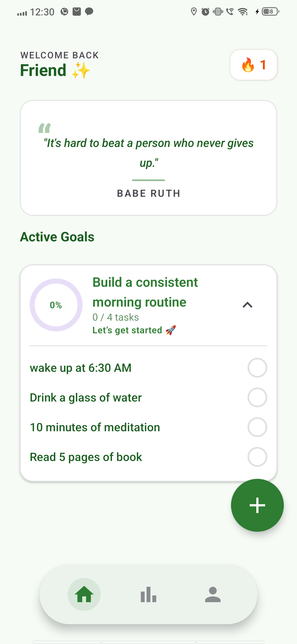Tap the 0 / 4 tasks counter
The image size is (297, 644).
116,317
